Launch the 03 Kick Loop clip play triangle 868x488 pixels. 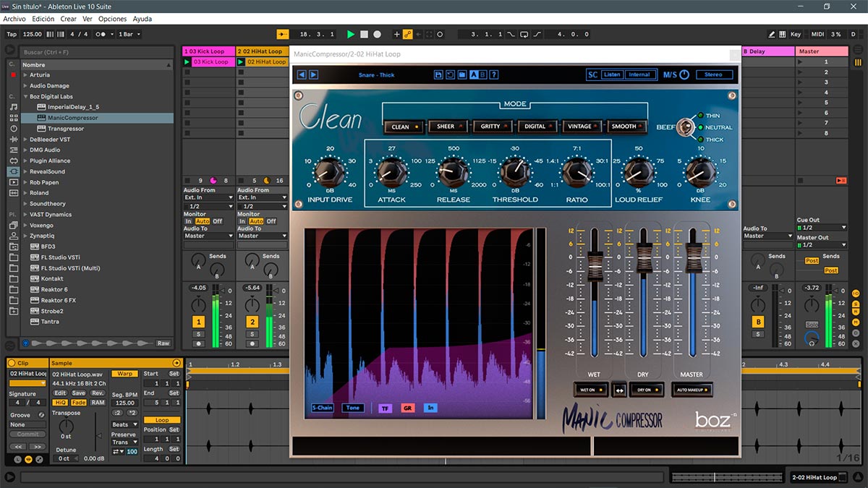click(x=187, y=62)
